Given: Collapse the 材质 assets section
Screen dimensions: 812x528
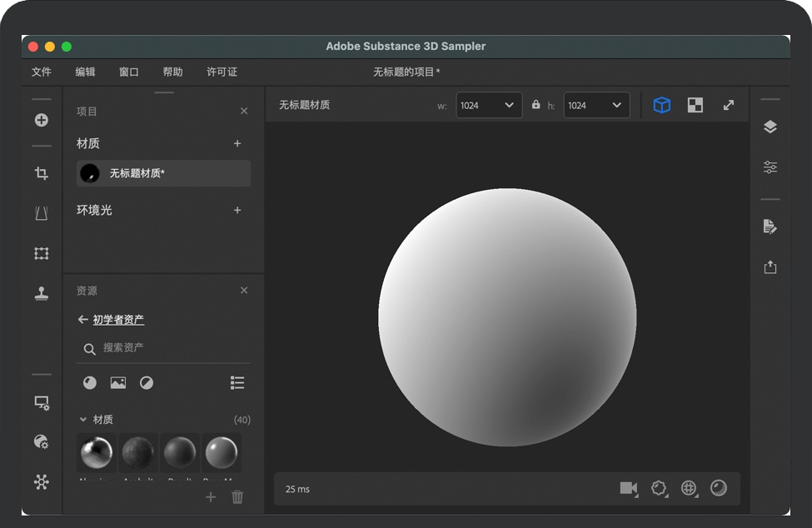Looking at the screenshot, I should (82, 420).
